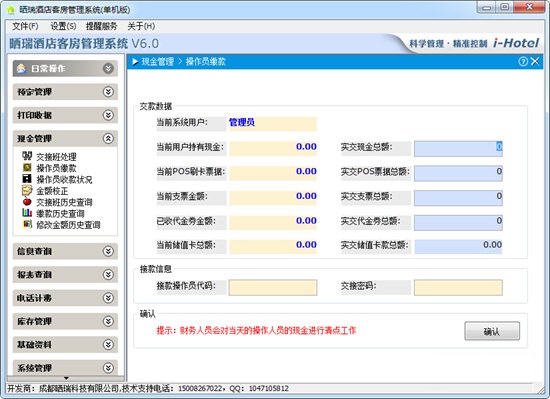Click the 确认 button
The width and height of the screenshot is (550, 399).
click(x=492, y=331)
